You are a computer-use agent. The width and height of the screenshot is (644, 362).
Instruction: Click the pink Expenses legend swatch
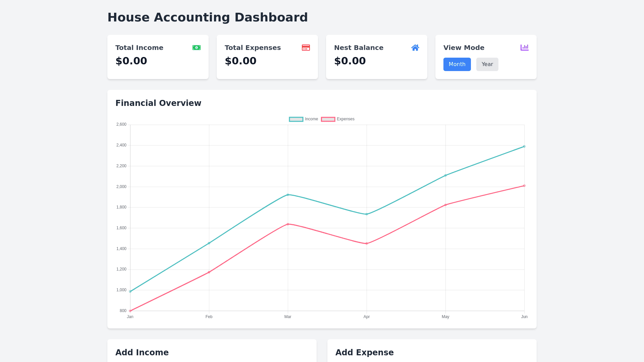(x=328, y=119)
